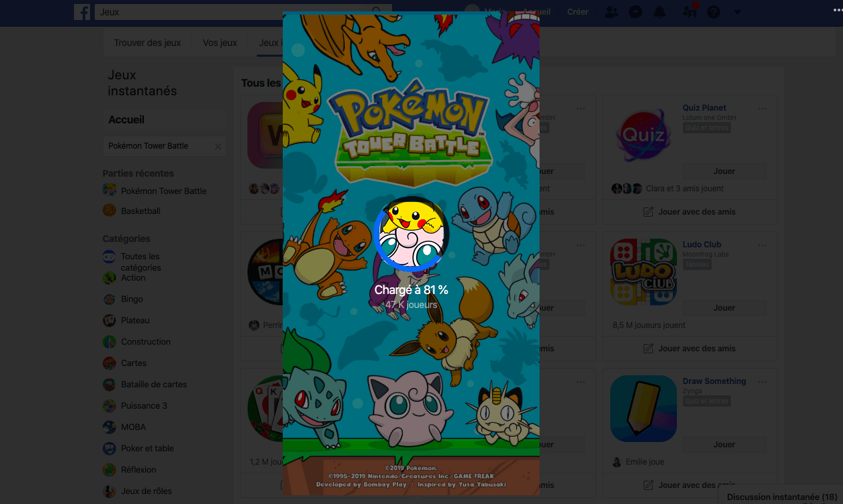Click the Tabloid tag under Ludo Club

point(696,265)
